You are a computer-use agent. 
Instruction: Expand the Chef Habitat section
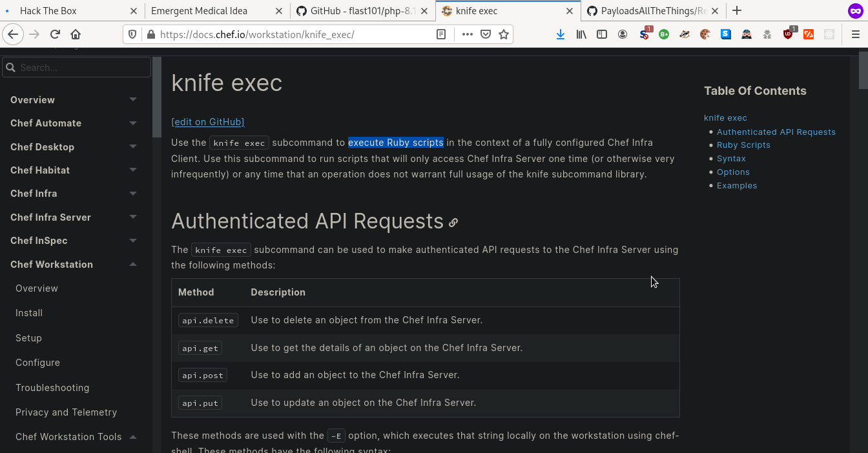point(133,170)
